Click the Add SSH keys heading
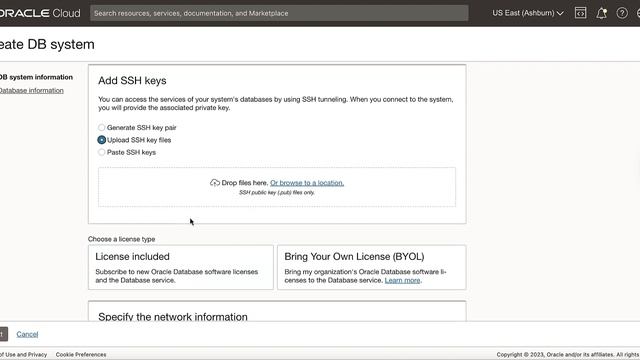This screenshot has width=640, height=360. [x=132, y=80]
